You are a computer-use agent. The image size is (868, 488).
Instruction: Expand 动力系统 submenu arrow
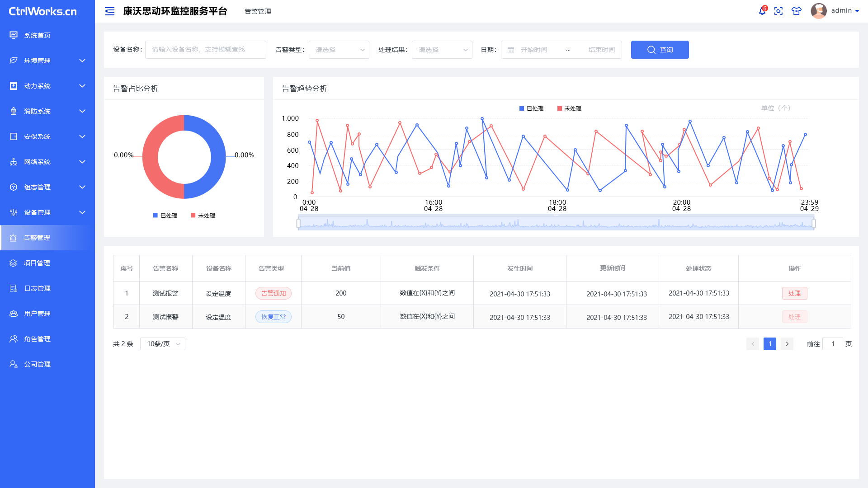pos(82,86)
